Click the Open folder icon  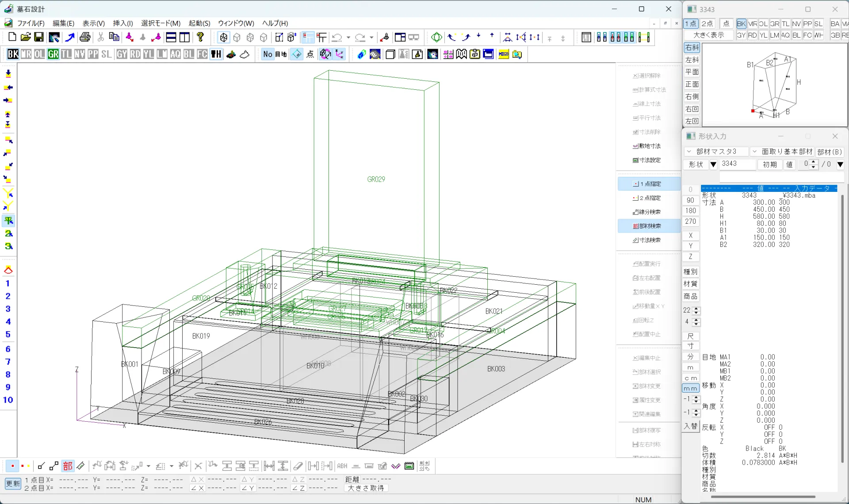(x=26, y=37)
